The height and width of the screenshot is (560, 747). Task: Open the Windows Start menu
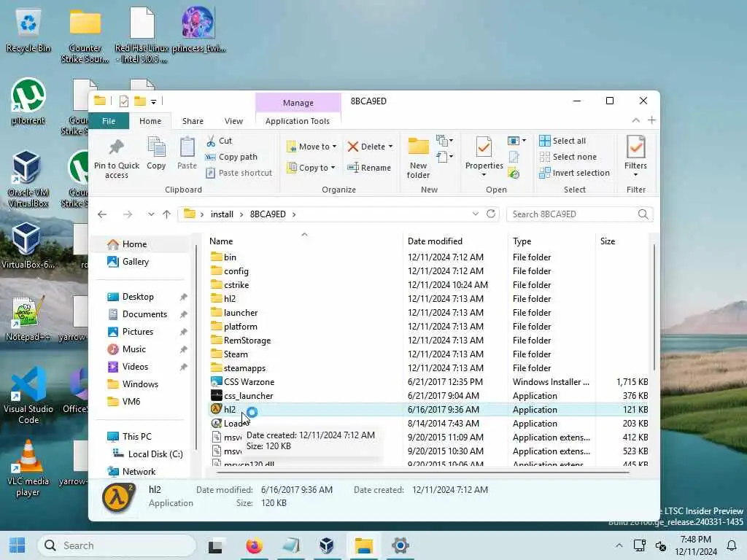[18, 545]
